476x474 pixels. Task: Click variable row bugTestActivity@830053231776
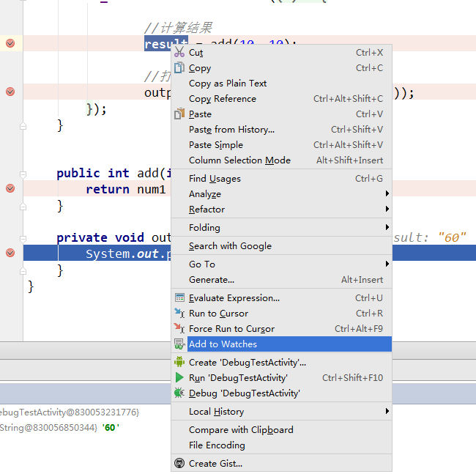point(70,412)
